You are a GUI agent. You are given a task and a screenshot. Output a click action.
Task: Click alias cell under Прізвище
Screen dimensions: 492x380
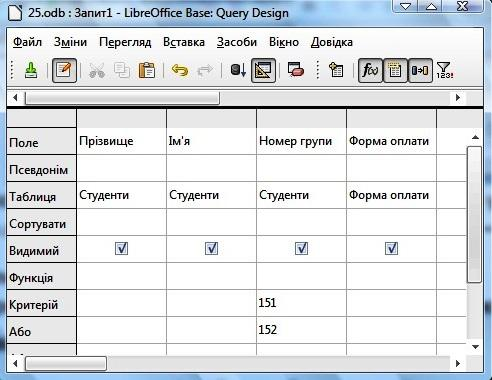click(x=121, y=168)
